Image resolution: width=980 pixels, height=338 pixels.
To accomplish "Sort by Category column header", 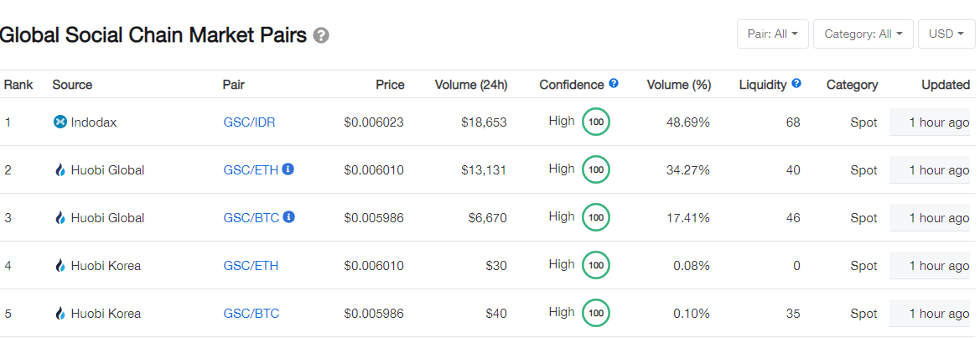I will pos(852,85).
